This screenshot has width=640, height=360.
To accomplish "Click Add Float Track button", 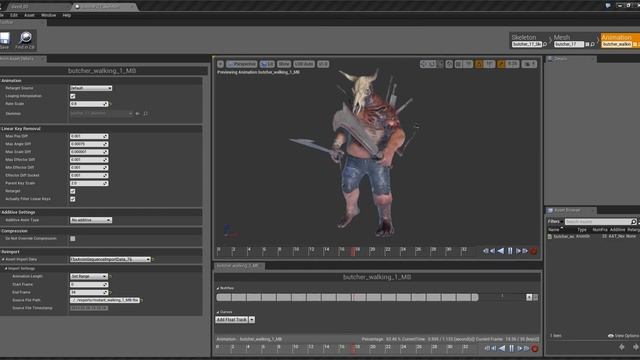I will tap(232, 320).
